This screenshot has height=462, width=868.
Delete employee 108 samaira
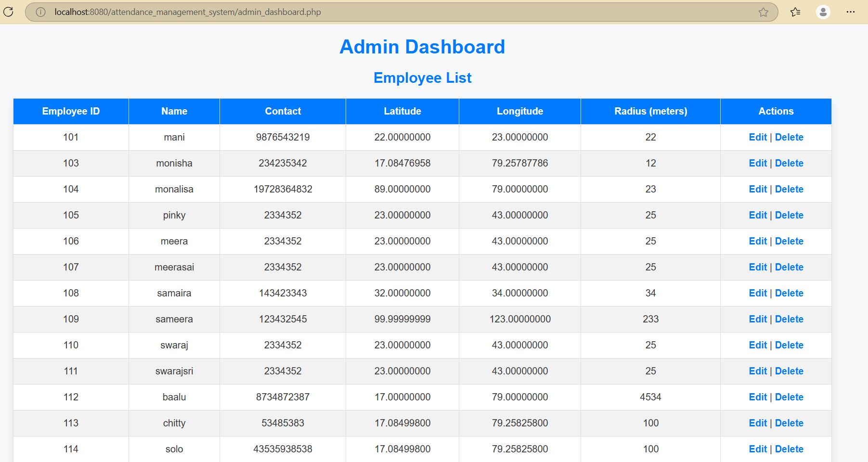click(x=789, y=293)
